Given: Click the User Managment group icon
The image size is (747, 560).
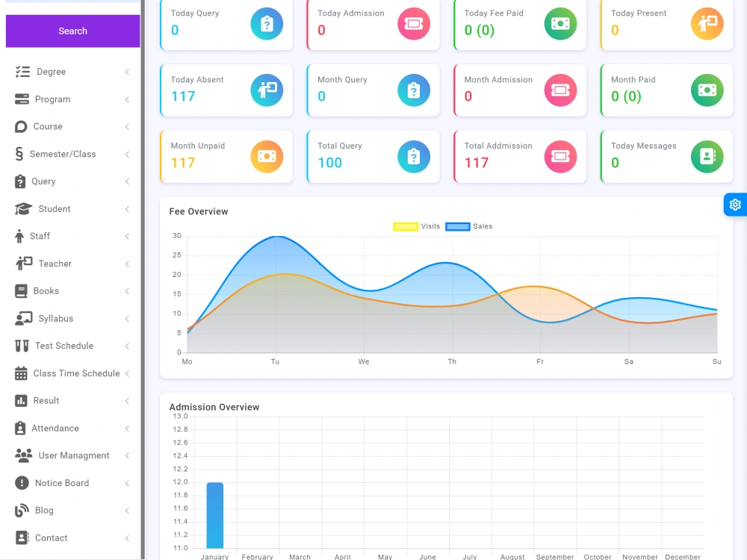Looking at the screenshot, I should 23,455.
